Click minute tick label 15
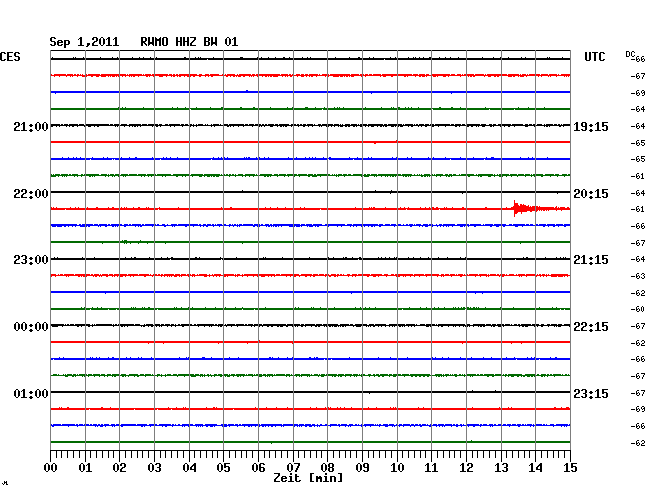This screenshot has width=650, height=494. pyautogui.click(x=570, y=468)
